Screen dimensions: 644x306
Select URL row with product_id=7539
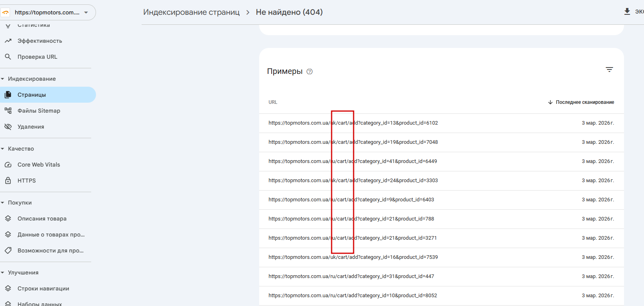[x=441, y=257]
